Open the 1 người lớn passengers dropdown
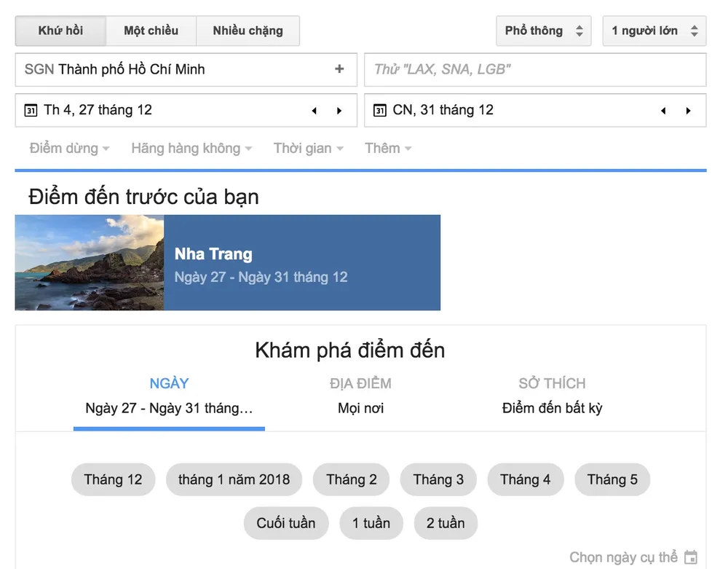Screen dimensions: 728x569 [654, 31]
